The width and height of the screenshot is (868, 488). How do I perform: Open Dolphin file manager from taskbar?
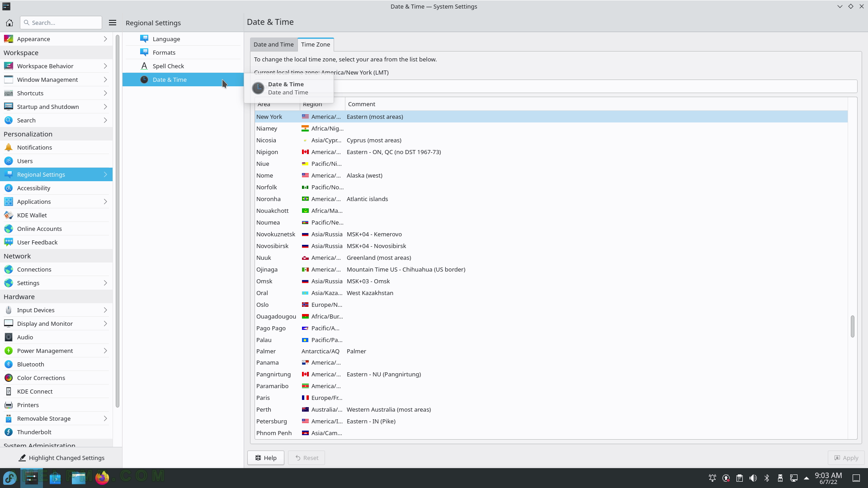point(79,478)
